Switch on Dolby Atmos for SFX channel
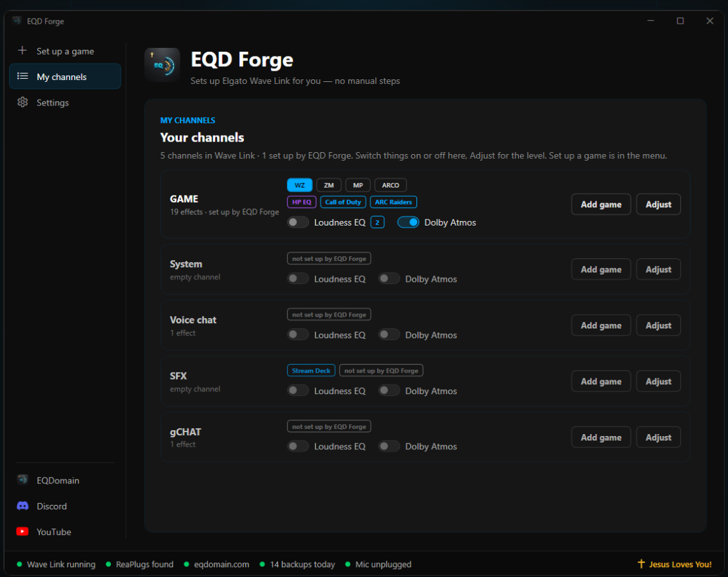The image size is (728, 577). (x=389, y=390)
